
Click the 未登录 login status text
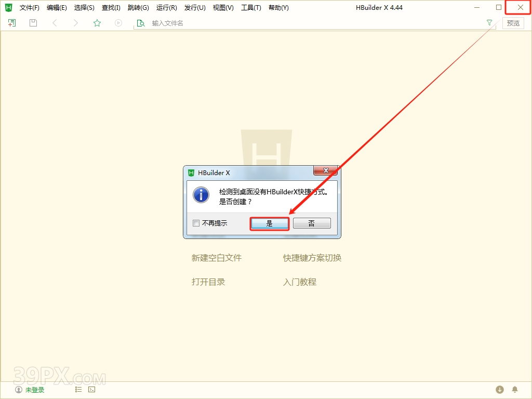(x=35, y=390)
